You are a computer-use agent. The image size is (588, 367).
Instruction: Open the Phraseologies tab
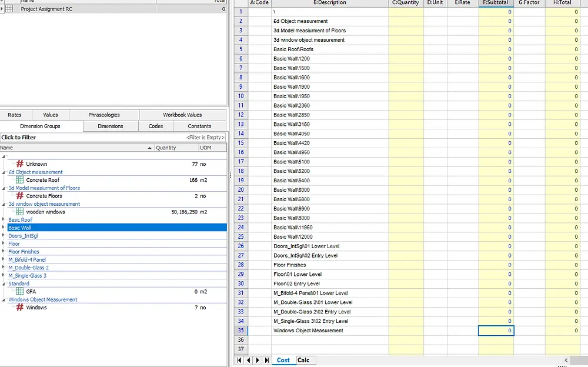point(104,115)
